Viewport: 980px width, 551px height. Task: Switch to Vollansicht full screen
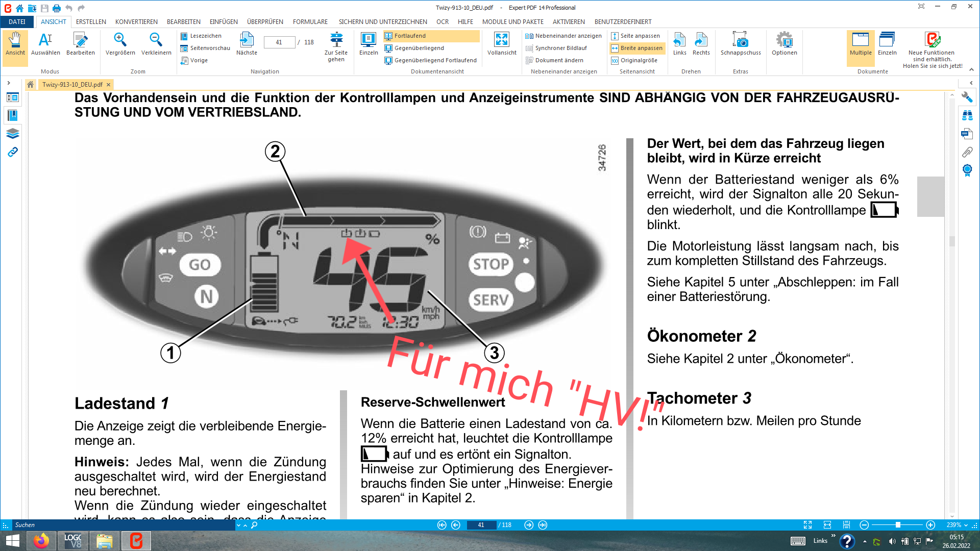click(501, 43)
